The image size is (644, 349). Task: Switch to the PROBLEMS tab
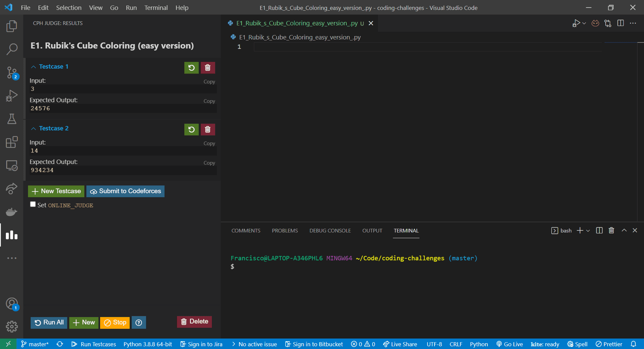pos(285,230)
